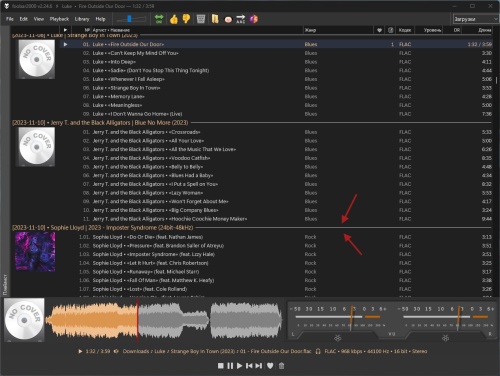Click the thumbs up toolbar icon

pos(174,19)
